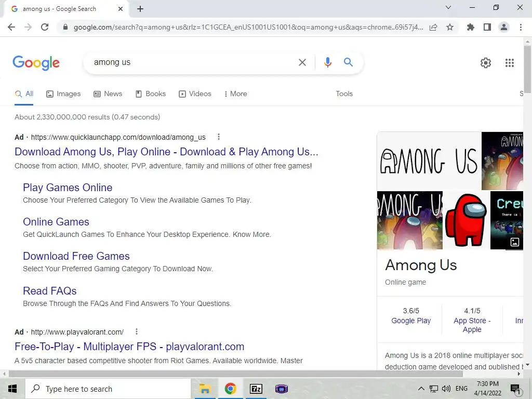Open a new tab with the plus button
532x399 pixels.
[x=140, y=9]
